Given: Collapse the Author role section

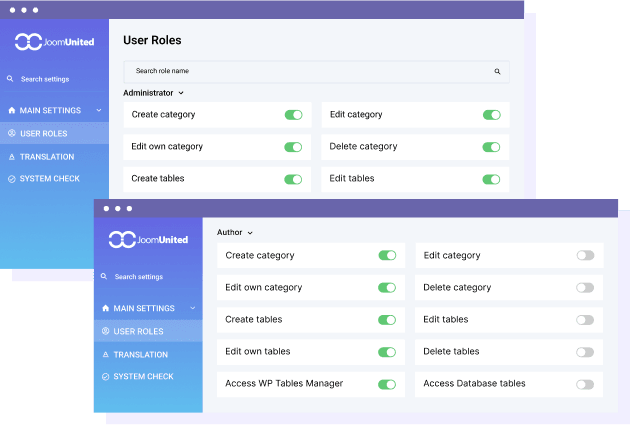Looking at the screenshot, I should click(x=235, y=233).
